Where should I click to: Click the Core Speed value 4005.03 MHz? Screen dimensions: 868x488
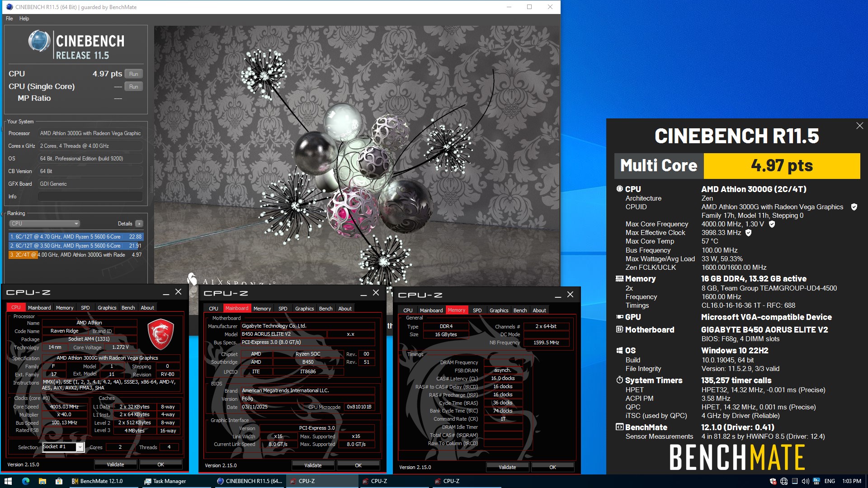pos(64,407)
